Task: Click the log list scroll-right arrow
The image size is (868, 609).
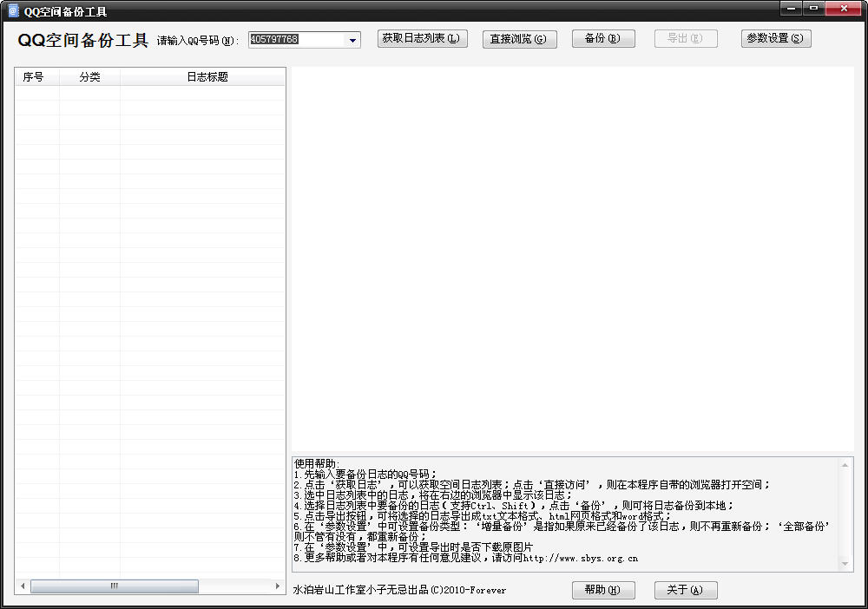Action: point(278,586)
